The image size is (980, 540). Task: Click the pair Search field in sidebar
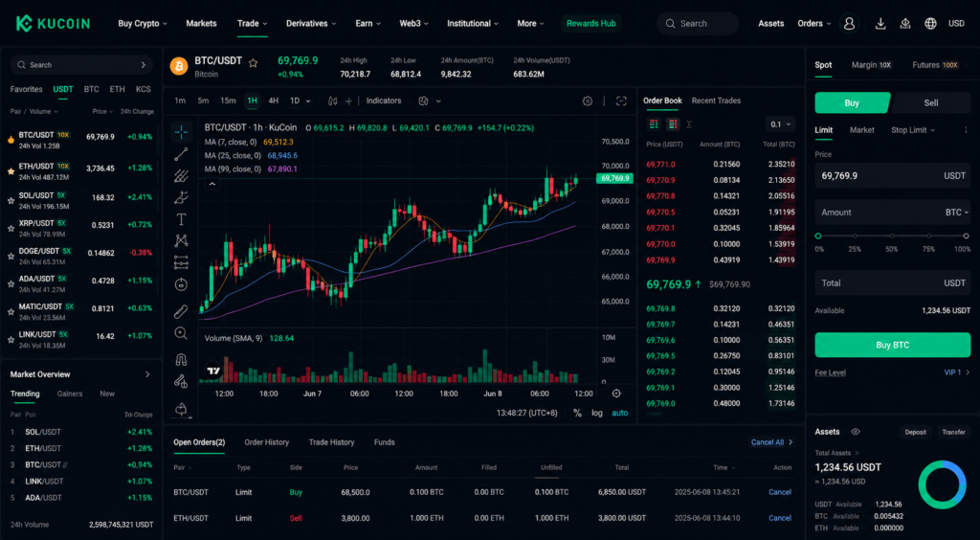pyautogui.click(x=81, y=65)
